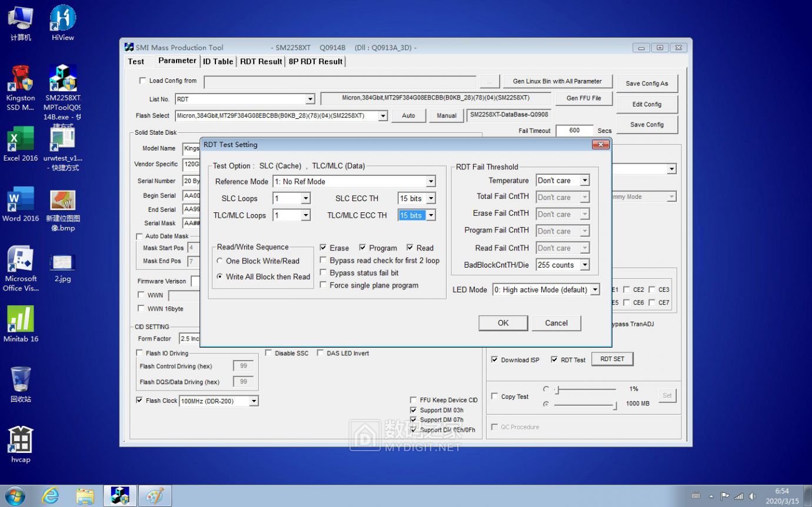
Task: Open HiView desktop shortcut
Action: click(62, 19)
